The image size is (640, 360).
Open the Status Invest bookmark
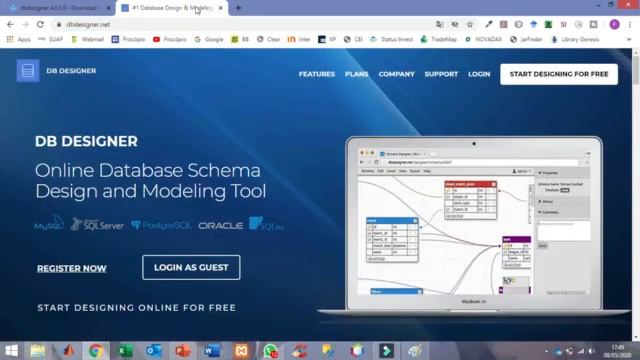391,40
